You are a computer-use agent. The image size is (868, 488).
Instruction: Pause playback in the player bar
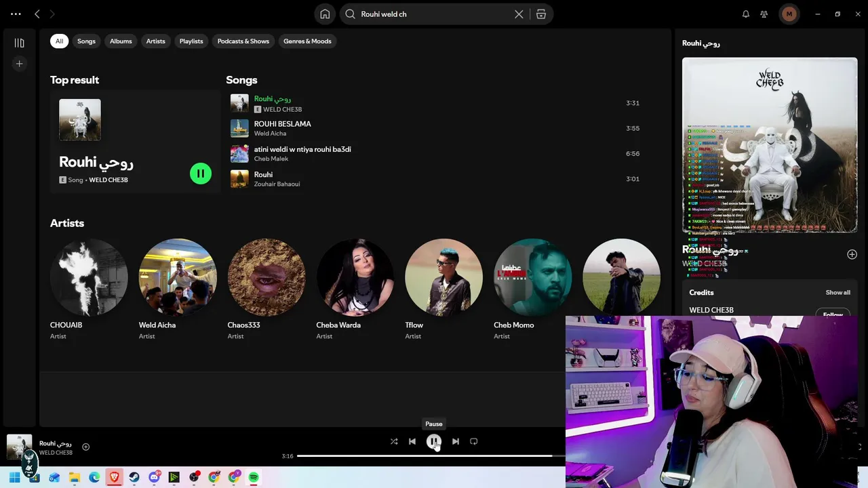point(434,441)
